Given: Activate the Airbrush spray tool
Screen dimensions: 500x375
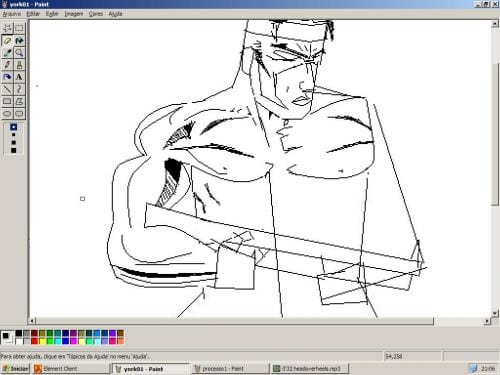Looking at the screenshot, I should click(x=7, y=77).
